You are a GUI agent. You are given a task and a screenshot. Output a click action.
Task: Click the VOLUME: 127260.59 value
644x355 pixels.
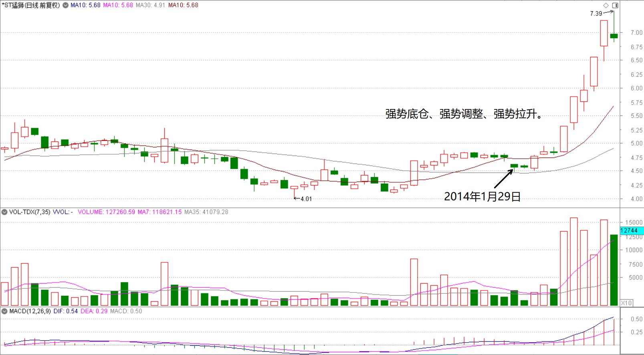(106, 212)
